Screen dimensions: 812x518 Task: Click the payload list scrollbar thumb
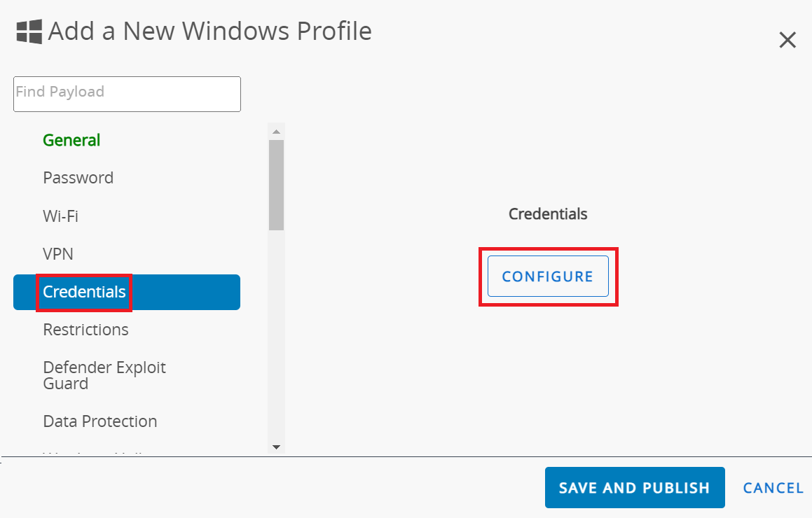point(276,185)
